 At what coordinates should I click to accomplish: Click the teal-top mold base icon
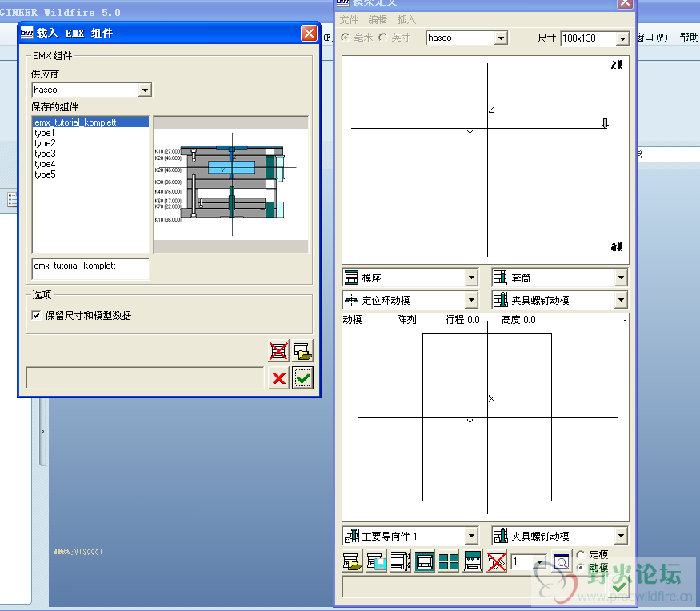click(x=473, y=561)
